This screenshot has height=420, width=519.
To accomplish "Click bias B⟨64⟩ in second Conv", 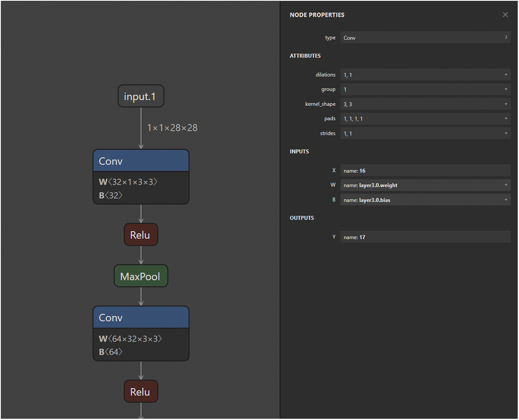I will click(110, 352).
